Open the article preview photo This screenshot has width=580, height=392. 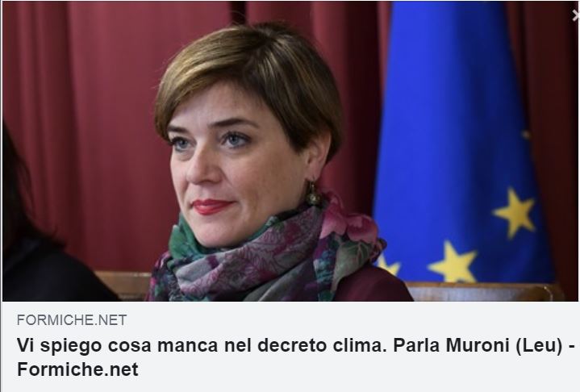point(290,152)
